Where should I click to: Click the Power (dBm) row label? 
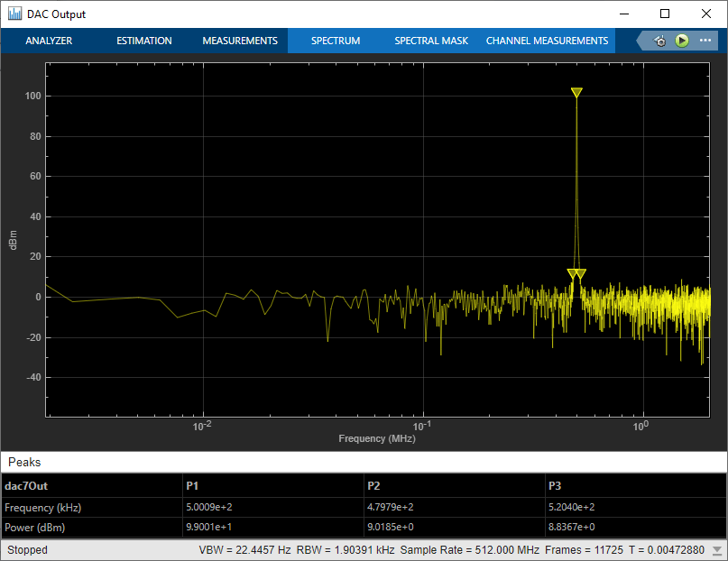pos(35,528)
